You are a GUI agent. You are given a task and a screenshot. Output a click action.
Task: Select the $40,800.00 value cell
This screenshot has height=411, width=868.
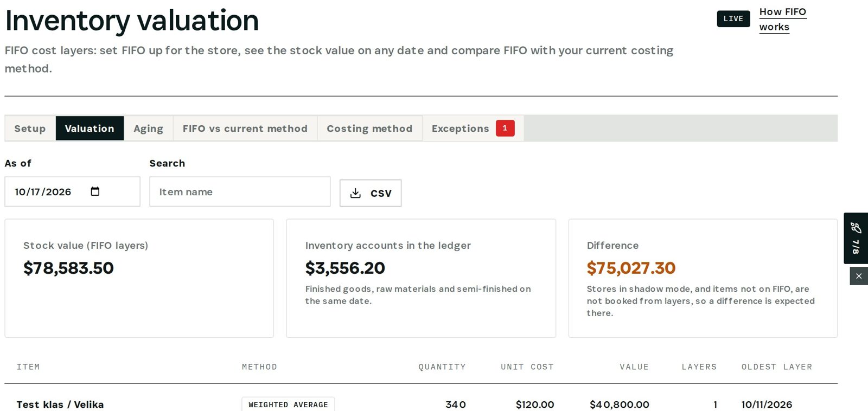[620, 404]
